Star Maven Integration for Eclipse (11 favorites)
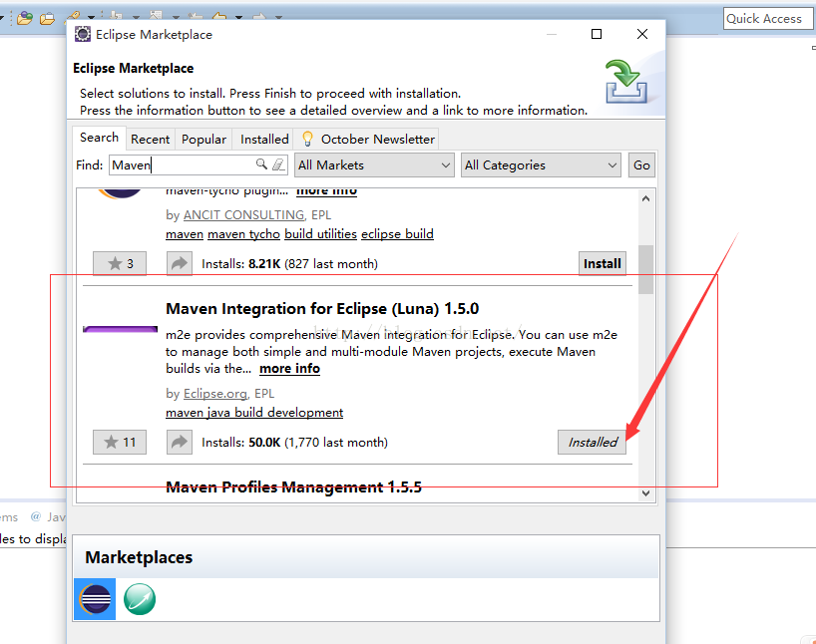This screenshot has width=816, height=644. [x=120, y=443]
